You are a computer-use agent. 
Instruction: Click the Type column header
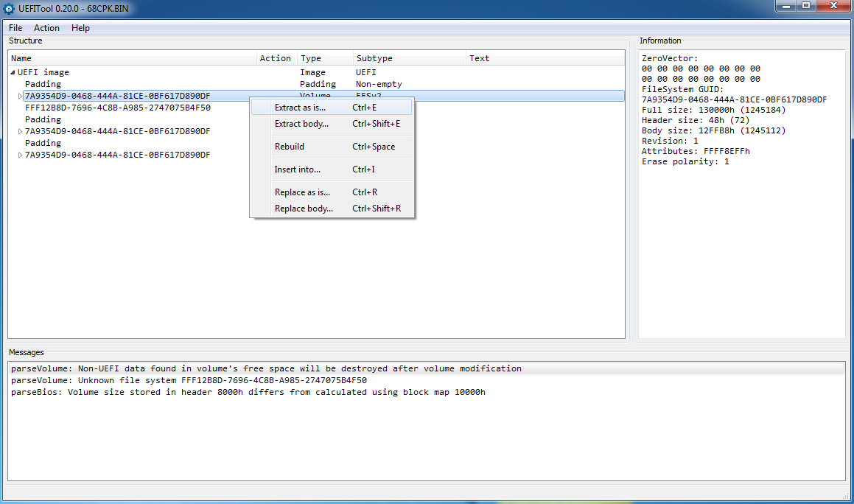coord(325,58)
